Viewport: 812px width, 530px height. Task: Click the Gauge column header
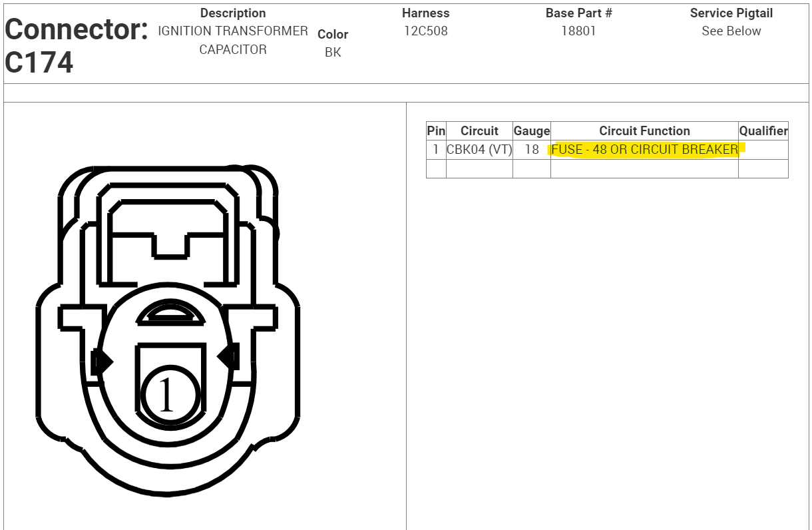click(532, 131)
